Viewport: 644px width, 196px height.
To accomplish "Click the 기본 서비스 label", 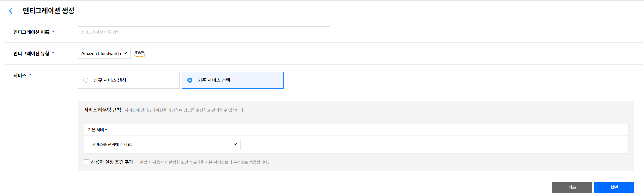I will tap(98, 130).
